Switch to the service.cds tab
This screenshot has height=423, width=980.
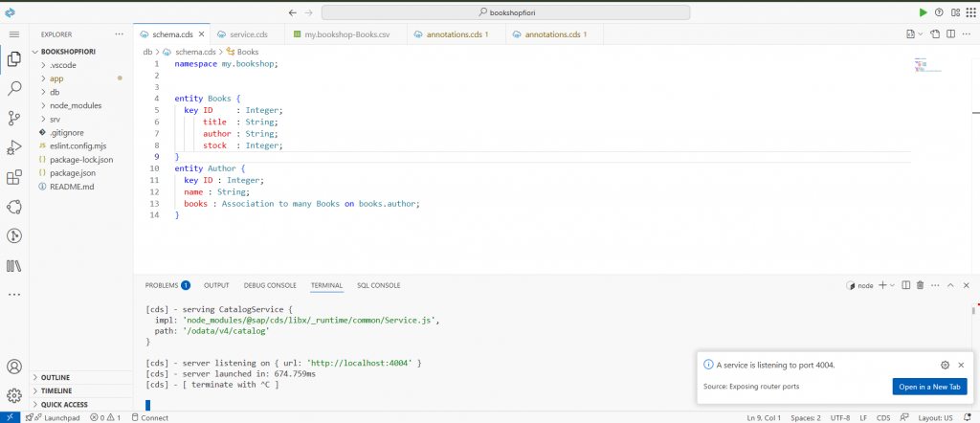(x=248, y=34)
